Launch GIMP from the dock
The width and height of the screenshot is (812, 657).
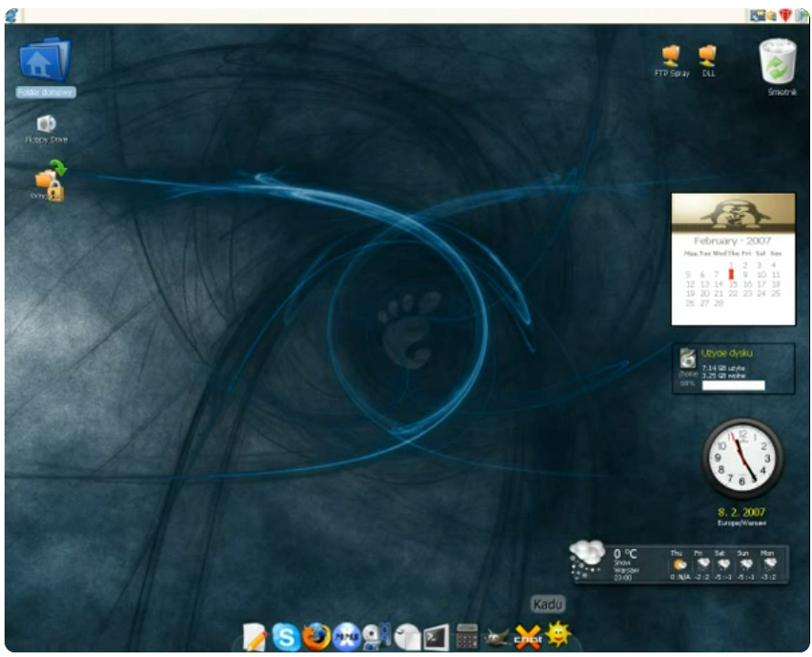(496, 638)
